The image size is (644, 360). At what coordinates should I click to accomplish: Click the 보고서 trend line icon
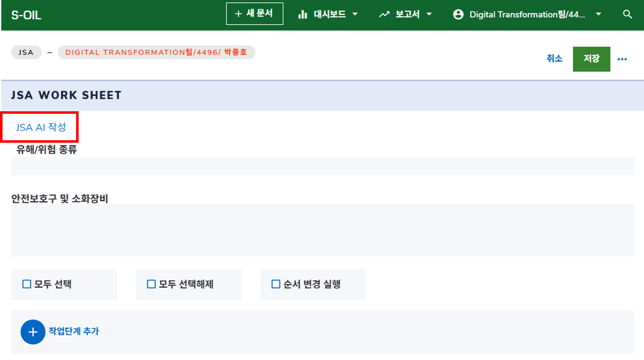(x=384, y=14)
